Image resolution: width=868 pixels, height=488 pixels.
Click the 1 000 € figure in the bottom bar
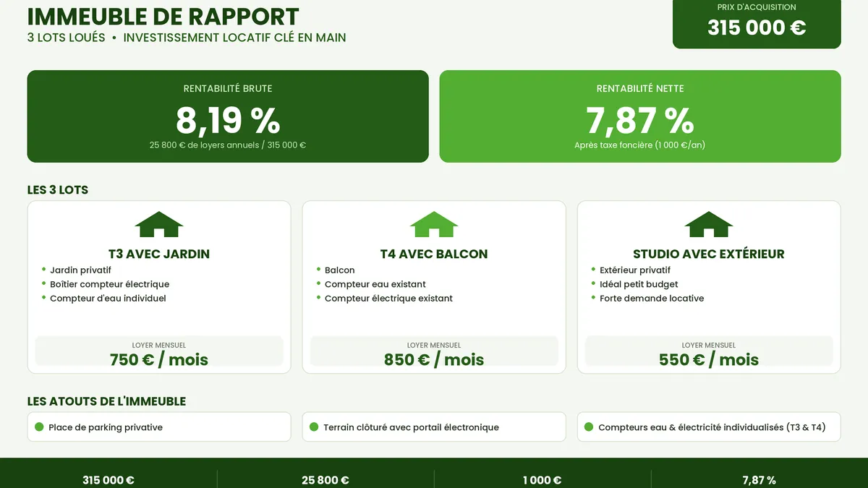pos(542,480)
